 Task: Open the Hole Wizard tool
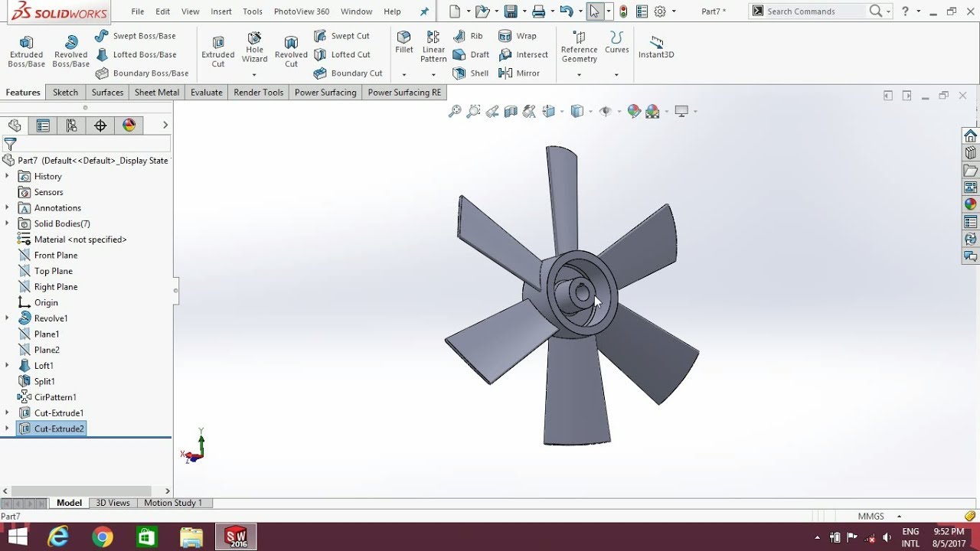click(254, 47)
